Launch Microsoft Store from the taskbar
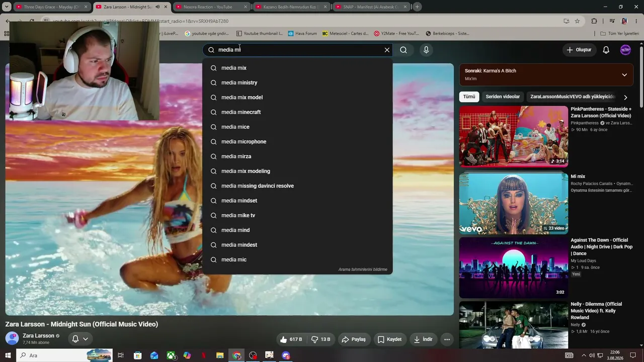The width and height of the screenshot is (644, 362). (x=137, y=355)
